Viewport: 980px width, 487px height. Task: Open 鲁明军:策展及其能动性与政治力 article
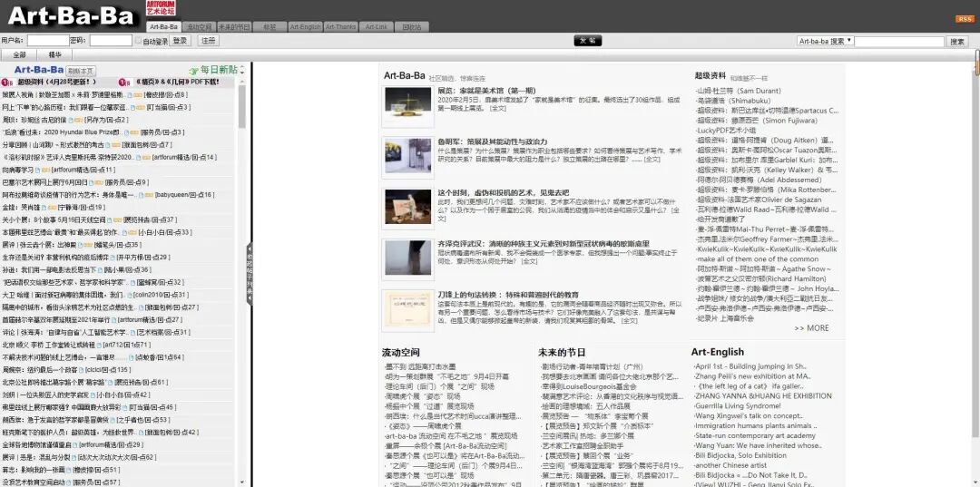tap(493, 141)
